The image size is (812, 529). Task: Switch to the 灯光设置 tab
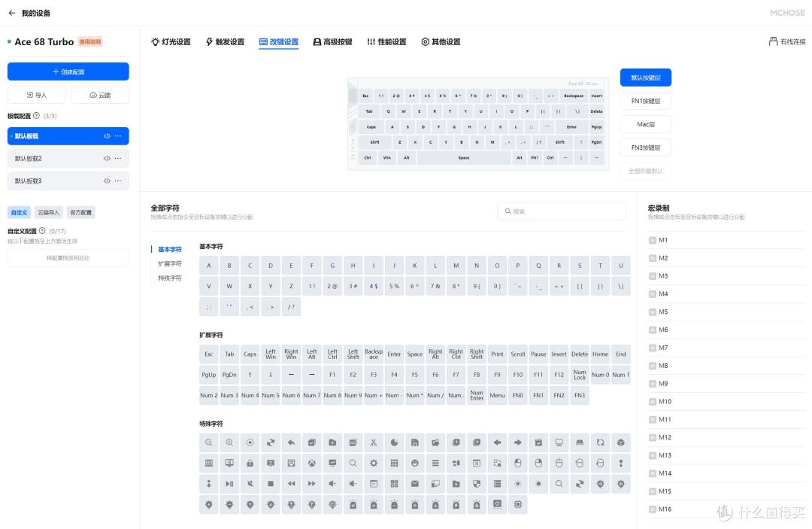tap(171, 41)
